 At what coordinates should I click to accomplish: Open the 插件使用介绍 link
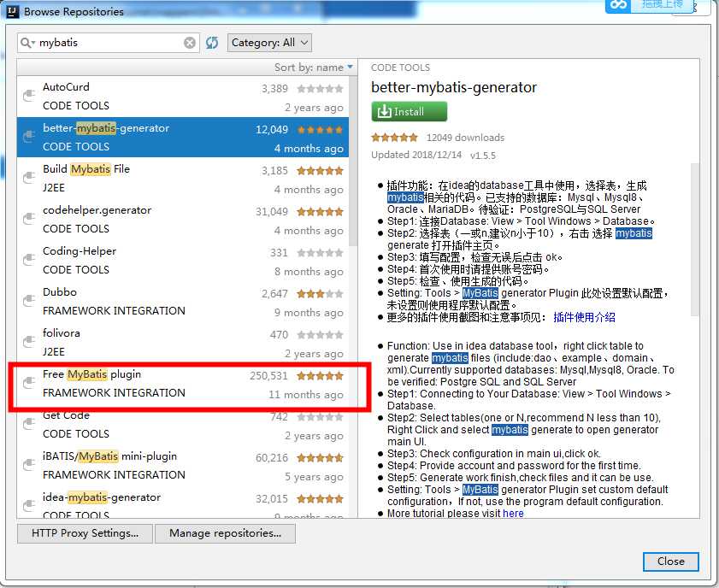click(584, 317)
